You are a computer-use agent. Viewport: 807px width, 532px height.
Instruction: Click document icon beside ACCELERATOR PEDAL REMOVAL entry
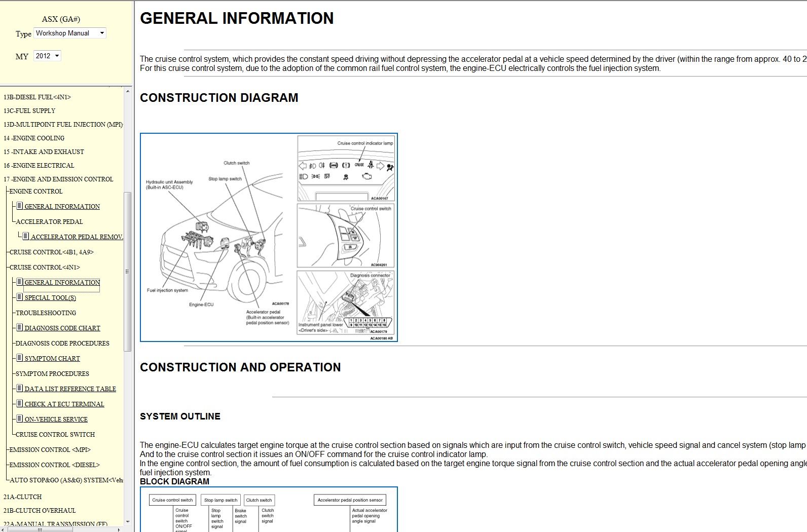tap(25, 237)
